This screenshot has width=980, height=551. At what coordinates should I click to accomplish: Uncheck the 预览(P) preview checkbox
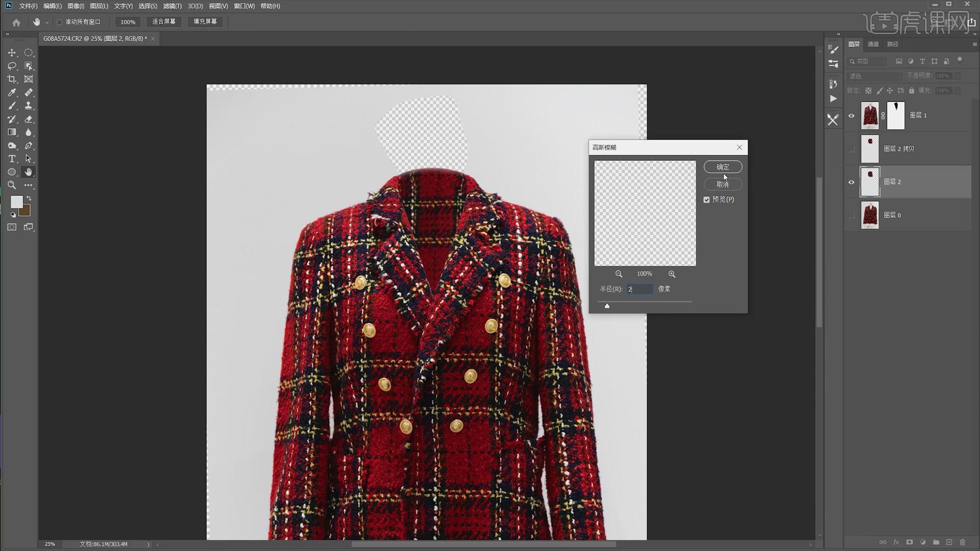[x=706, y=199]
